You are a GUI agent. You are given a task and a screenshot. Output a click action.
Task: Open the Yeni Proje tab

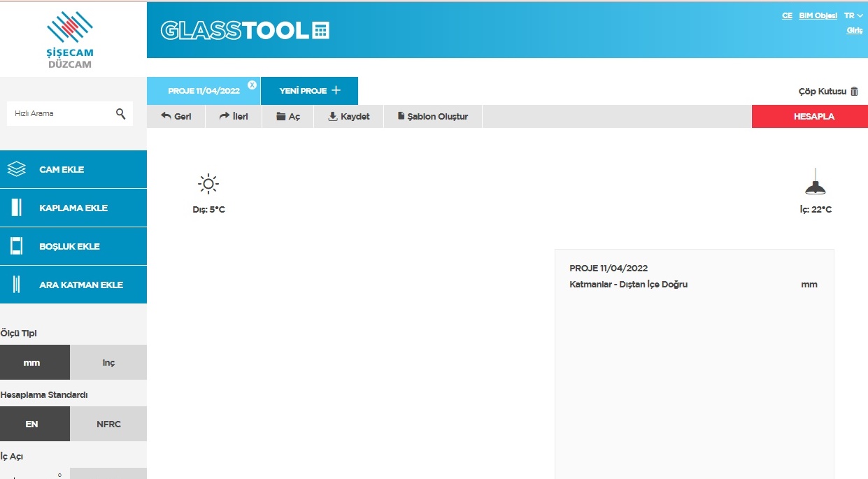click(309, 91)
